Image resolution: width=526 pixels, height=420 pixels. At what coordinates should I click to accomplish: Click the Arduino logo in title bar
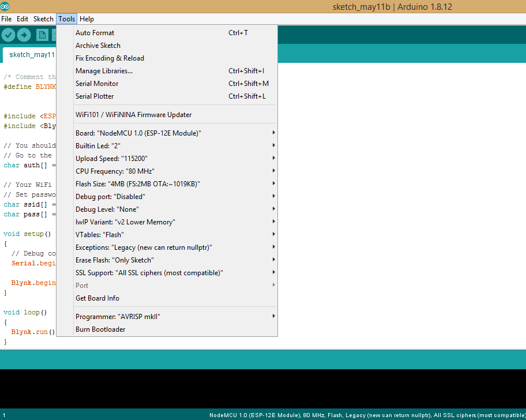pos(5,6)
